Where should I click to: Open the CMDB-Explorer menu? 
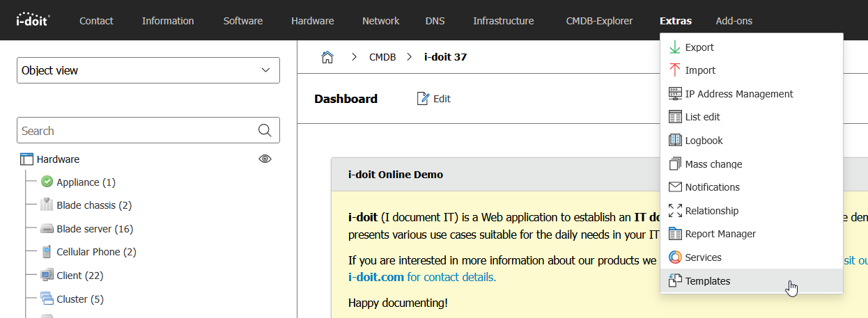599,21
